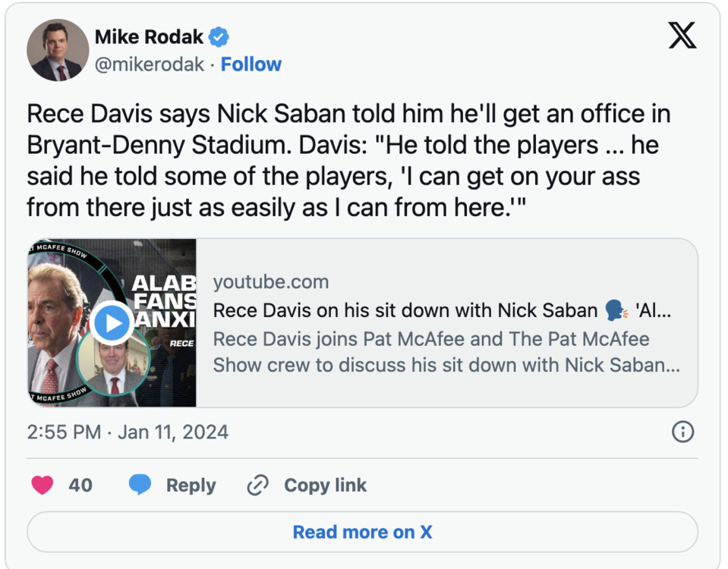Screen dimensions: 728x569
Task: Follow @mikerodak
Action: click(251, 64)
